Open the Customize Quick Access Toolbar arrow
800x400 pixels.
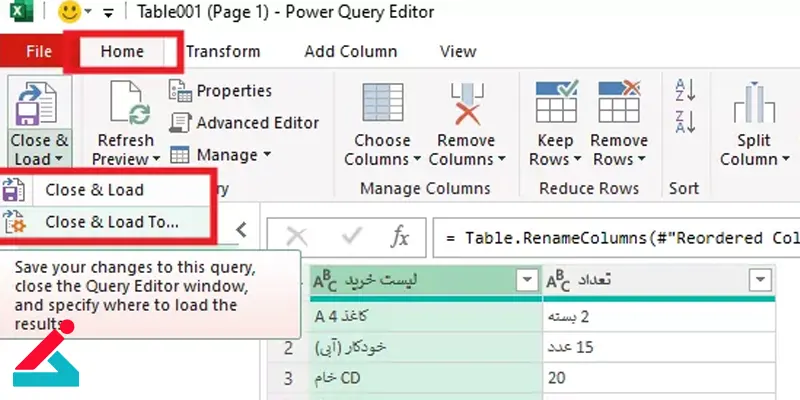pos(108,13)
